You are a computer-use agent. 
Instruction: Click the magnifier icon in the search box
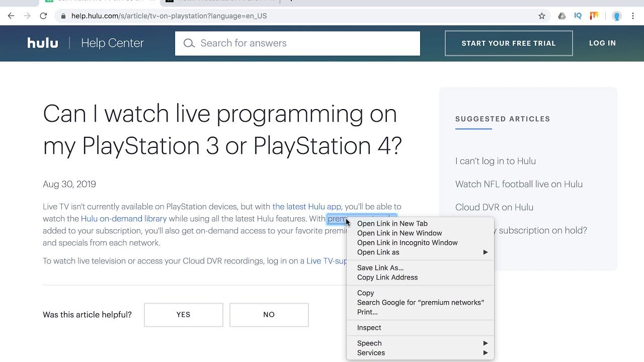pyautogui.click(x=189, y=43)
